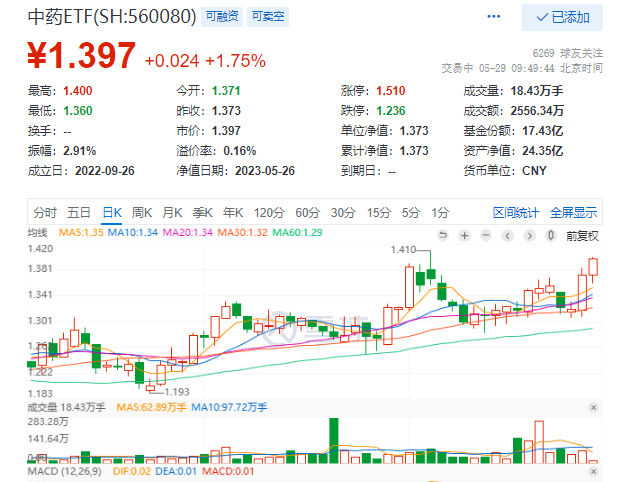Image resolution: width=617 pixels, height=482 pixels.
Task: Click the DEA:0.01 MACD value
Action: [176, 471]
